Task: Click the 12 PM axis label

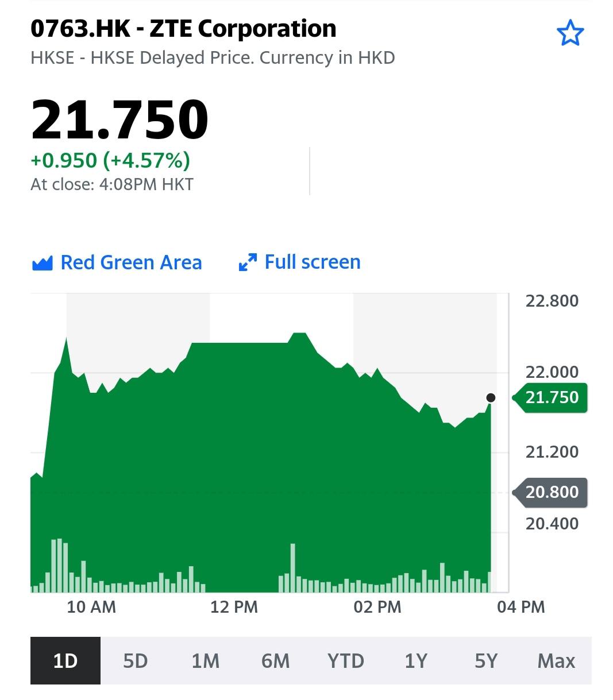Action: (x=234, y=607)
